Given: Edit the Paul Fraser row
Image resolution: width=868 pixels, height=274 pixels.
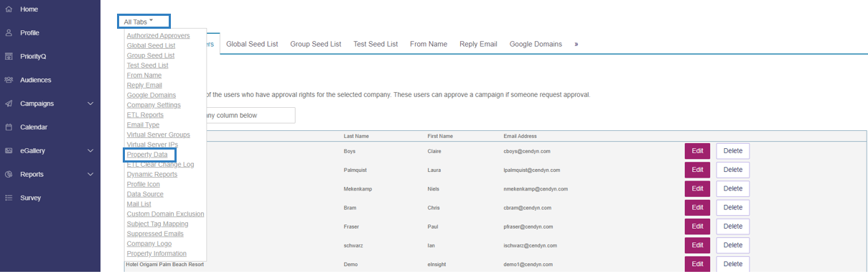Looking at the screenshot, I should [x=697, y=227].
